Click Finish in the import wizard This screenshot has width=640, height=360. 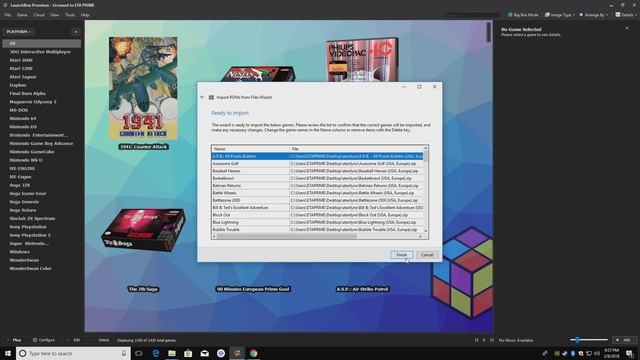(402, 255)
